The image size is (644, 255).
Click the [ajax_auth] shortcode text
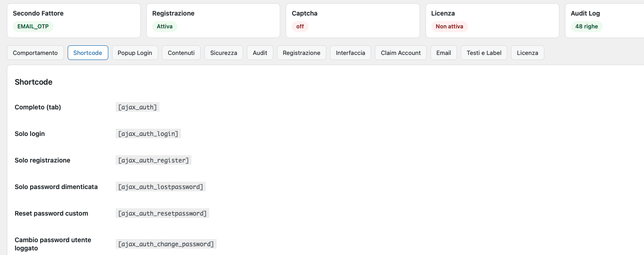pyautogui.click(x=138, y=107)
